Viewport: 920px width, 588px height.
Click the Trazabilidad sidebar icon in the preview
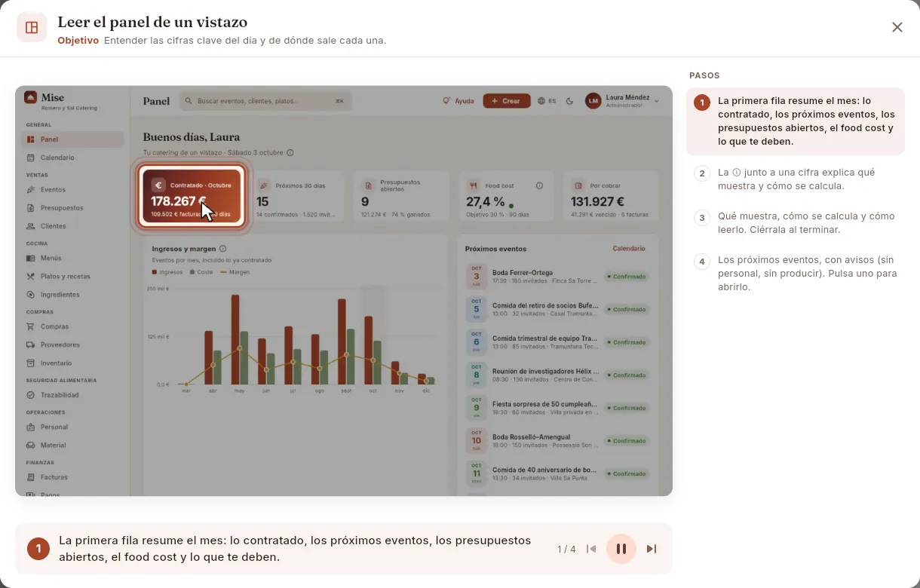pyautogui.click(x=31, y=395)
